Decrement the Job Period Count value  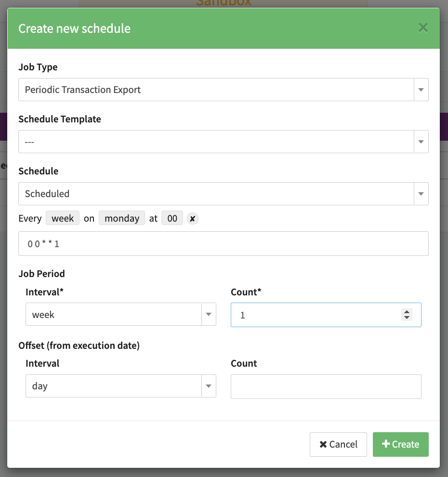407,318
